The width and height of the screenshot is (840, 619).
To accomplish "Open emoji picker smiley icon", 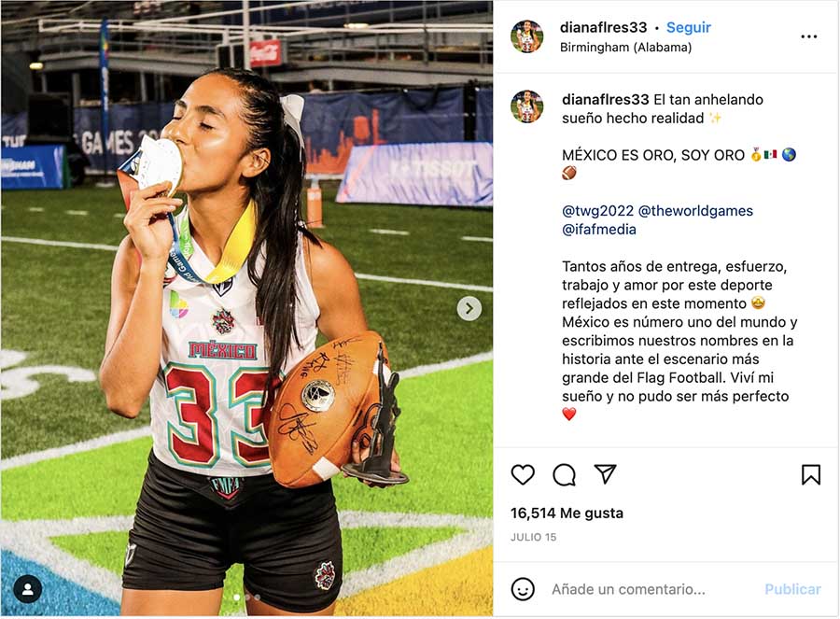I will tap(523, 589).
